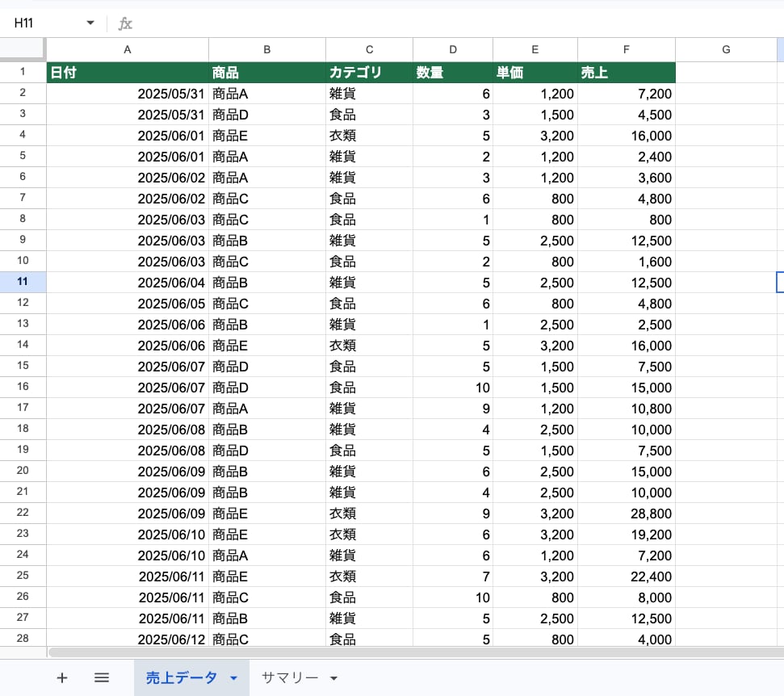Click the Name Box showing H11

(49, 23)
